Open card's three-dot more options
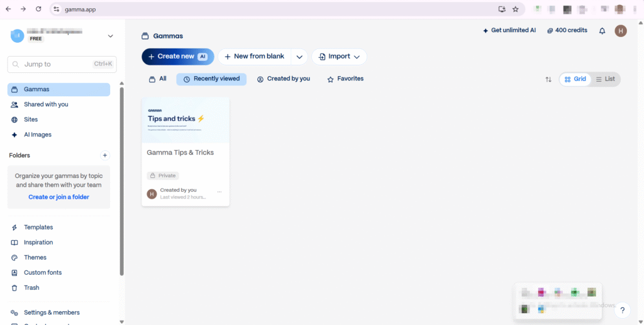The height and width of the screenshot is (325, 644). click(219, 192)
